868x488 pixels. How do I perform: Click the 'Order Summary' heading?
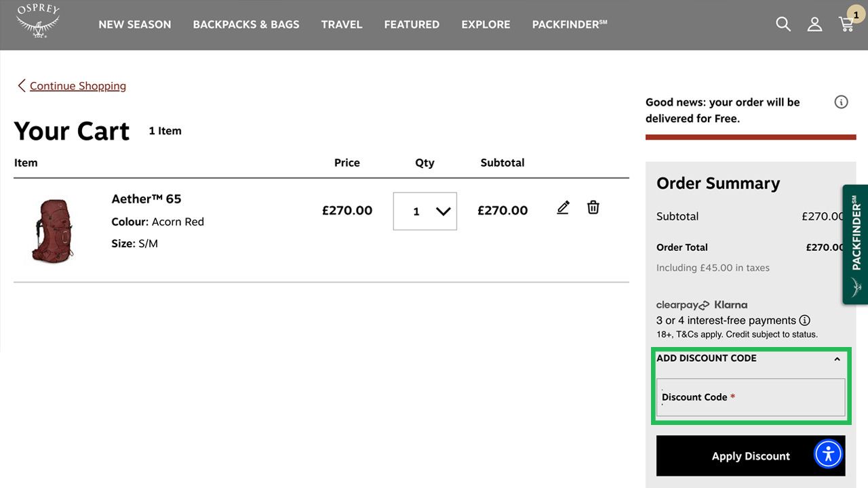coord(718,184)
